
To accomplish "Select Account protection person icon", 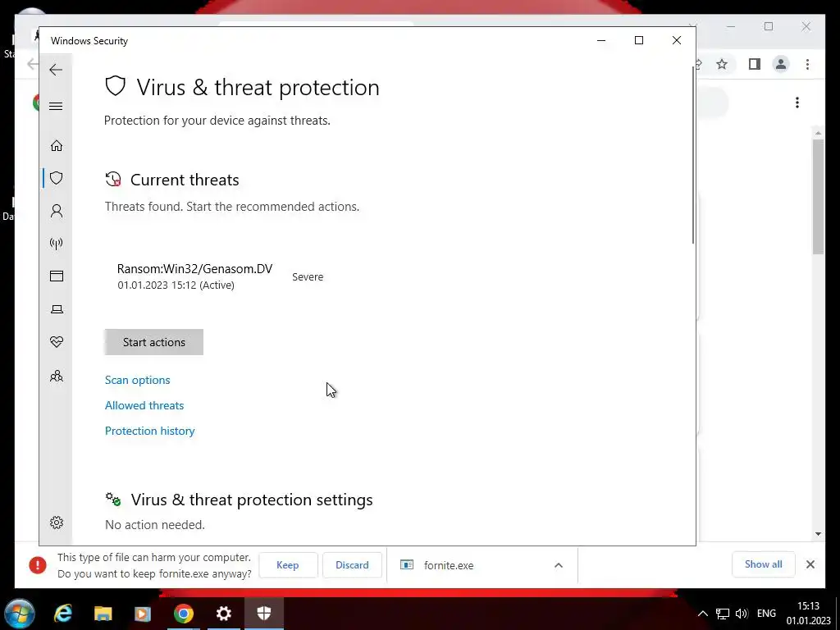I will [57, 211].
